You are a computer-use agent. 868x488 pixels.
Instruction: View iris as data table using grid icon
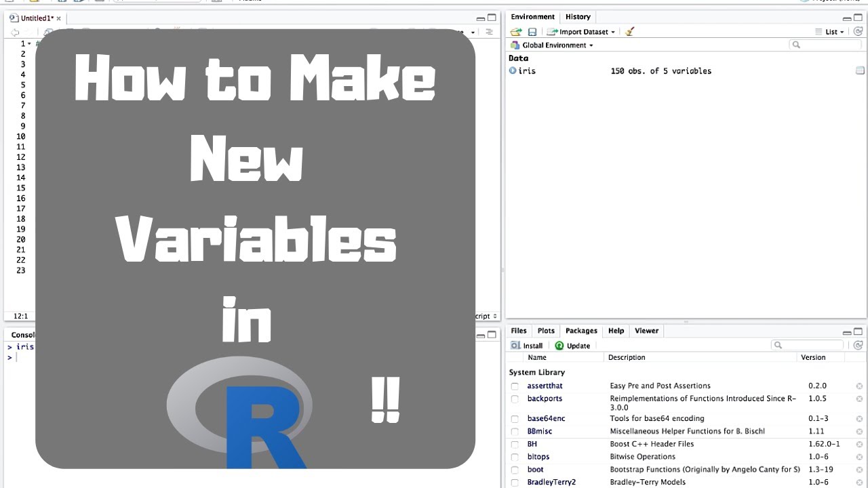tap(860, 70)
